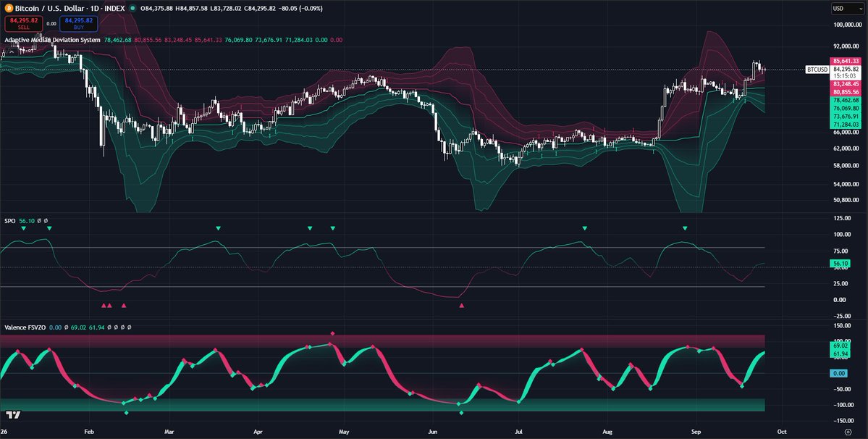
Task: Click the 71,284.03 green price label
Action: tap(846, 125)
